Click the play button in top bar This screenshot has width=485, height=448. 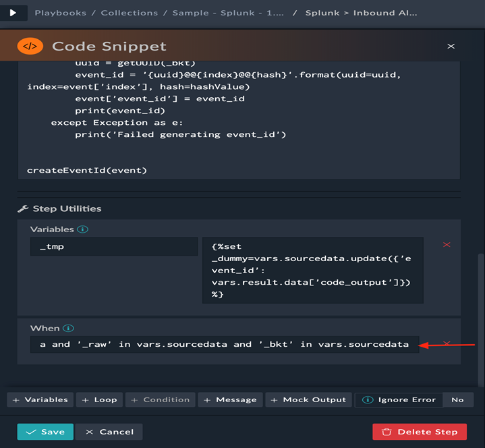pos(13,13)
